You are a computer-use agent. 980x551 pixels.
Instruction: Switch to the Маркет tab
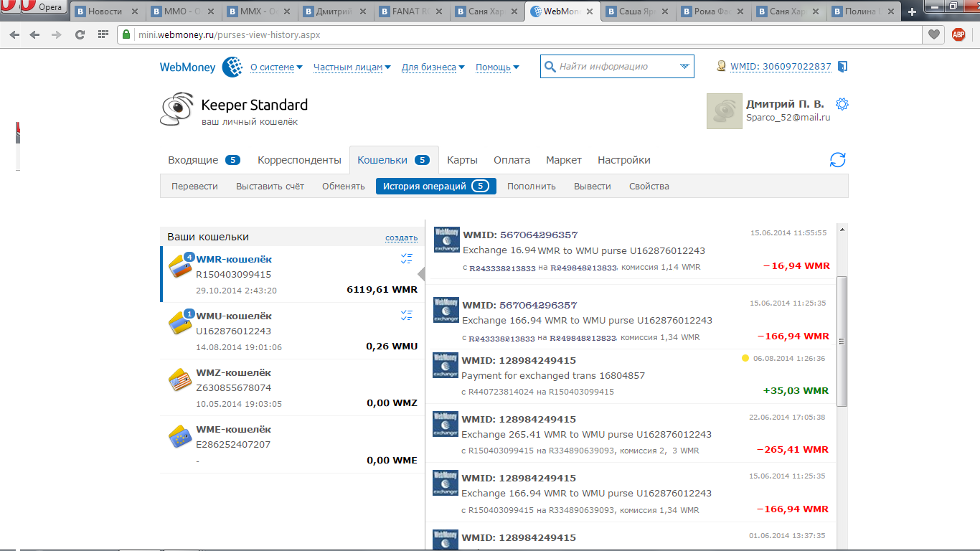564,160
